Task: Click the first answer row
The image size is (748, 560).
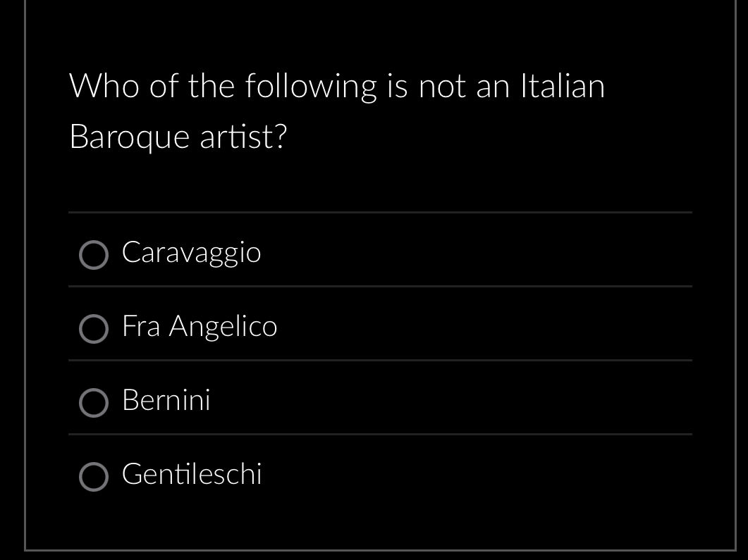Action: [x=381, y=252]
